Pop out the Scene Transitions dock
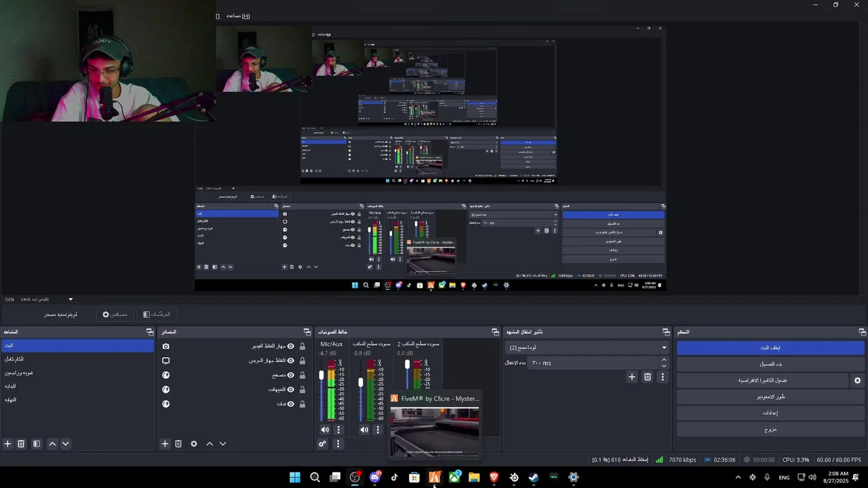Screen dimensions: 868x488 pyautogui.click(x=666, y=332)
